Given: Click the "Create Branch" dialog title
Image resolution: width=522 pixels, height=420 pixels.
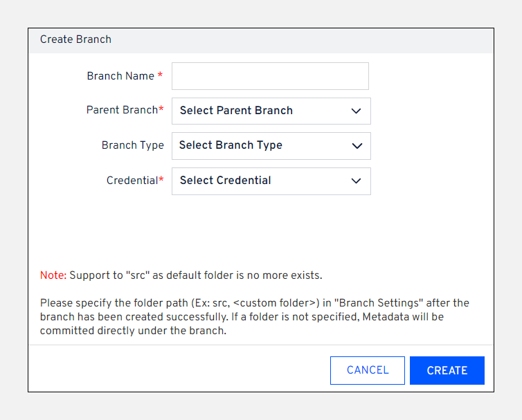Looking at the screenshot, I should tap(75, 39).
